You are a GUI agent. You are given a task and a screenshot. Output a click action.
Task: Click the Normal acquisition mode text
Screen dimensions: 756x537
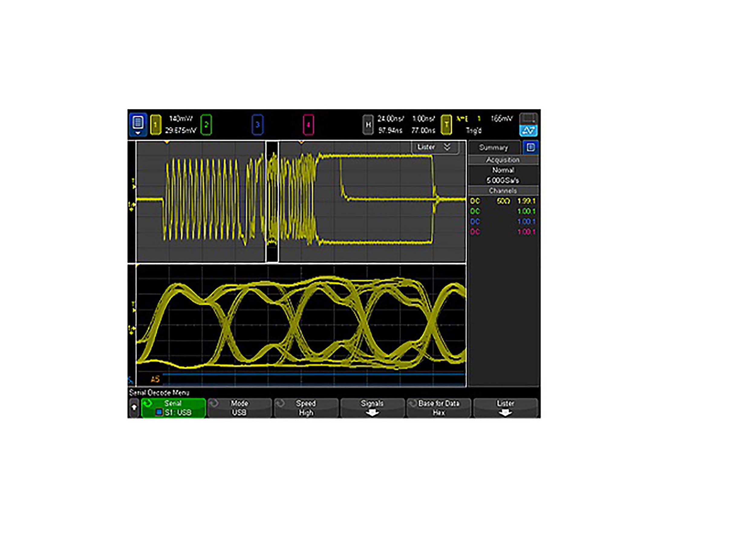pos(503,170)
